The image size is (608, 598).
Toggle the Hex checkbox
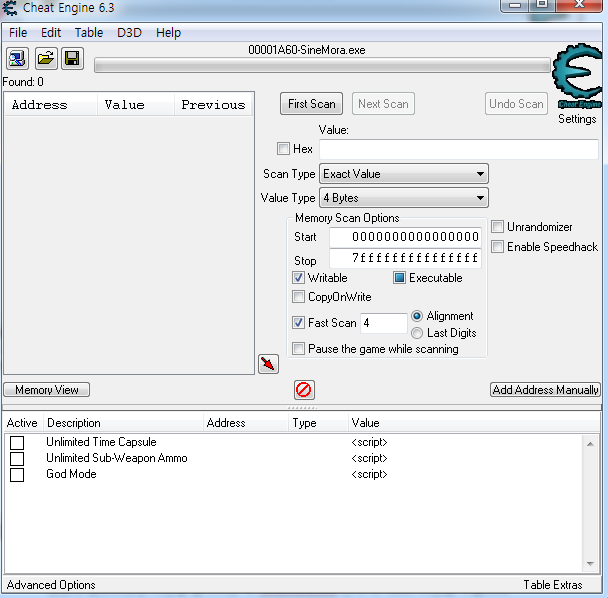coord(283,149)
